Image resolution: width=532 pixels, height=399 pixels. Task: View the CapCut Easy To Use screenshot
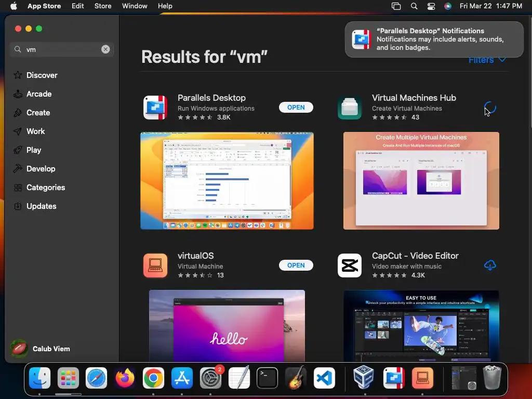[421, 326]
